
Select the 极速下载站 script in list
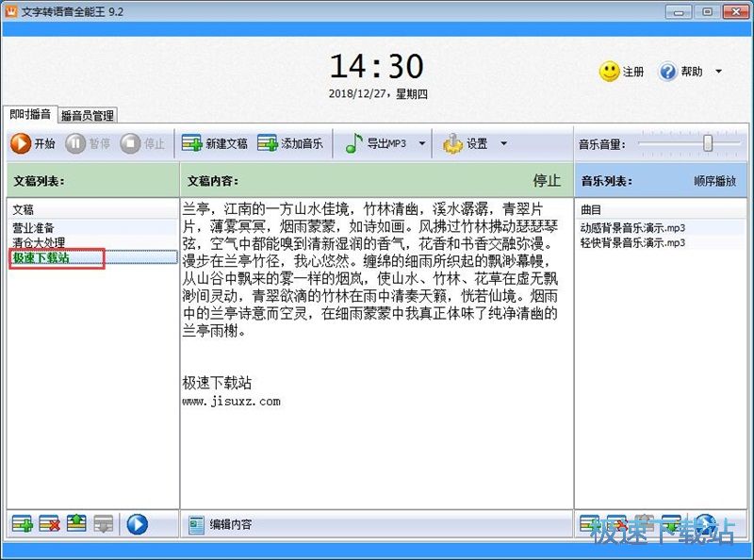[92, 257]
